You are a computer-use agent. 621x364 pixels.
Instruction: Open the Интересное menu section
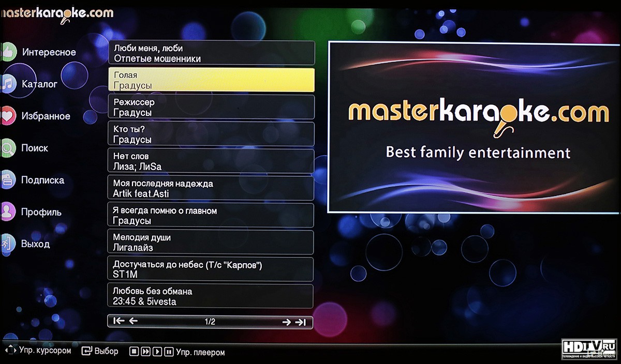[49, 52]
